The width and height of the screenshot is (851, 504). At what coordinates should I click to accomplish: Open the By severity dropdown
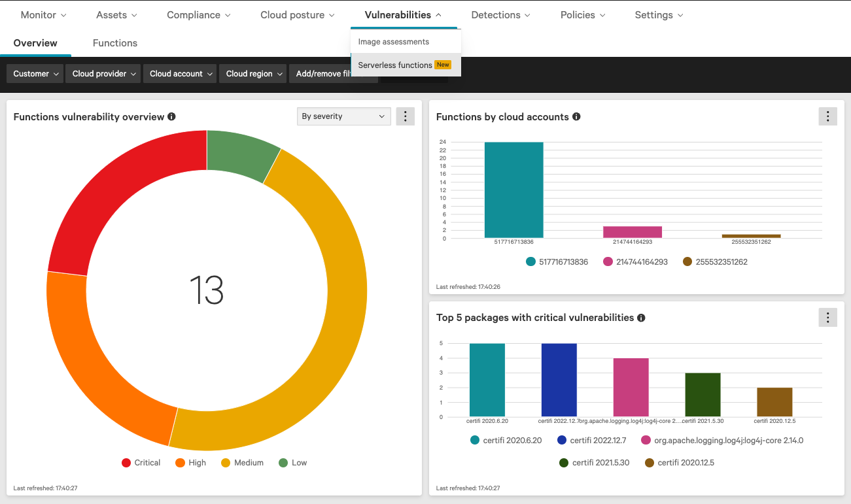pyautogui.click(x=343, y=116)
